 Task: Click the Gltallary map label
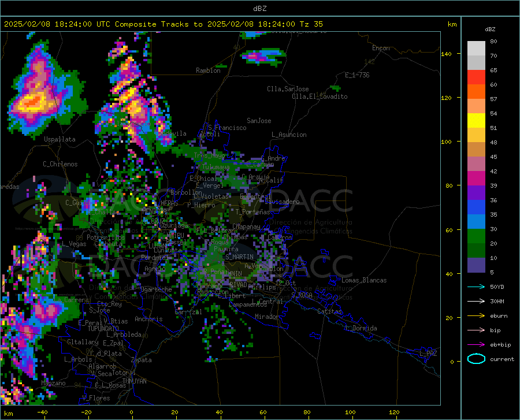(x=83, y=342)
